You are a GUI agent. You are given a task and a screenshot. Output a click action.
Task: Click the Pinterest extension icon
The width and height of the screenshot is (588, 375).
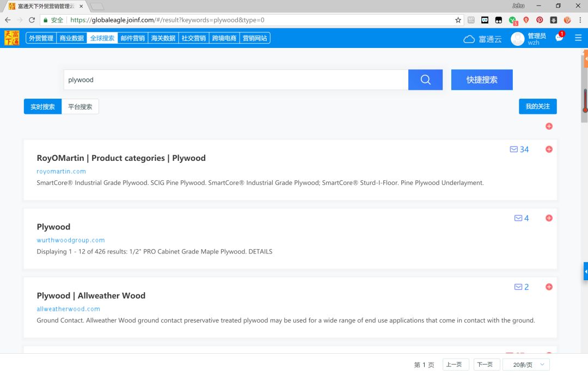540,20
